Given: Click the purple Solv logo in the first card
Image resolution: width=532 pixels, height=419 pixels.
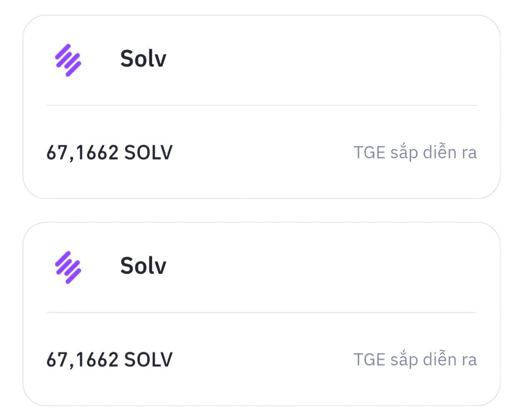Looking at the screenshot, I should point(68,60).
